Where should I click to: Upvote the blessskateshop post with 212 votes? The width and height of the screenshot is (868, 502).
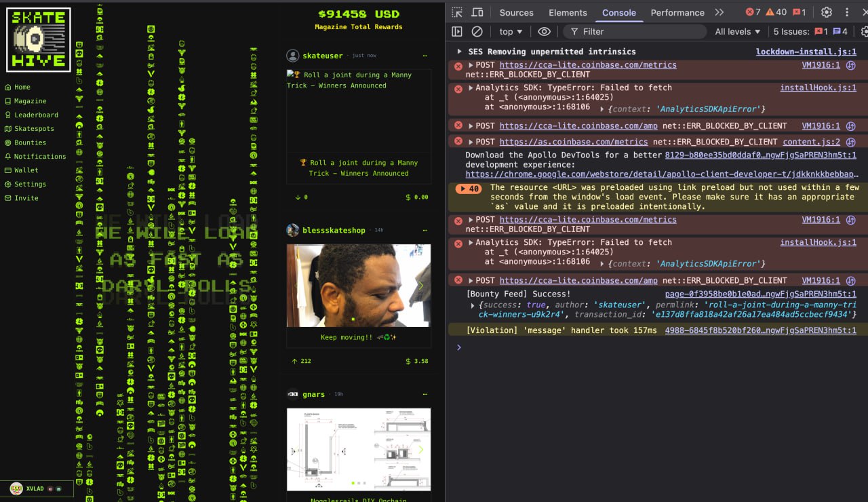(x=296, y=361)
